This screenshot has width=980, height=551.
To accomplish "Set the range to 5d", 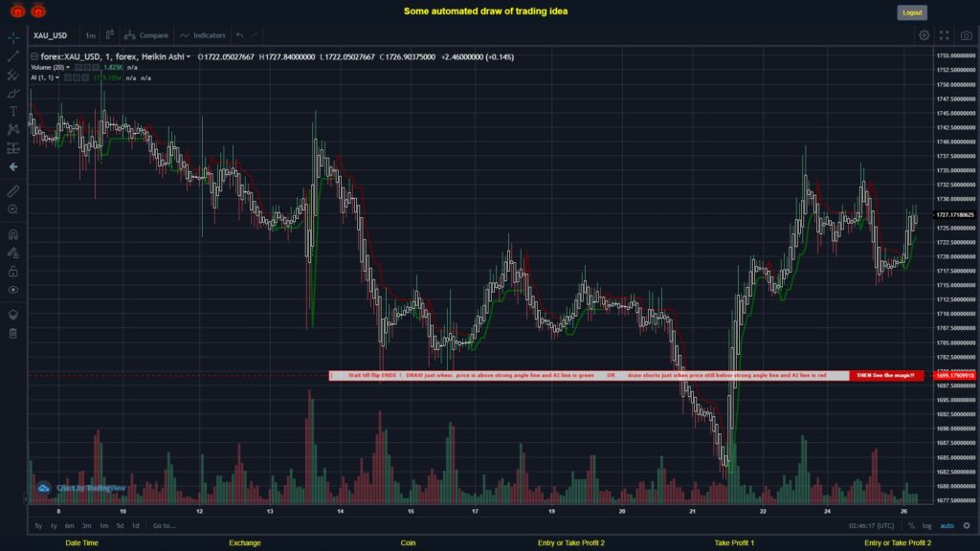I will [120, 526].
